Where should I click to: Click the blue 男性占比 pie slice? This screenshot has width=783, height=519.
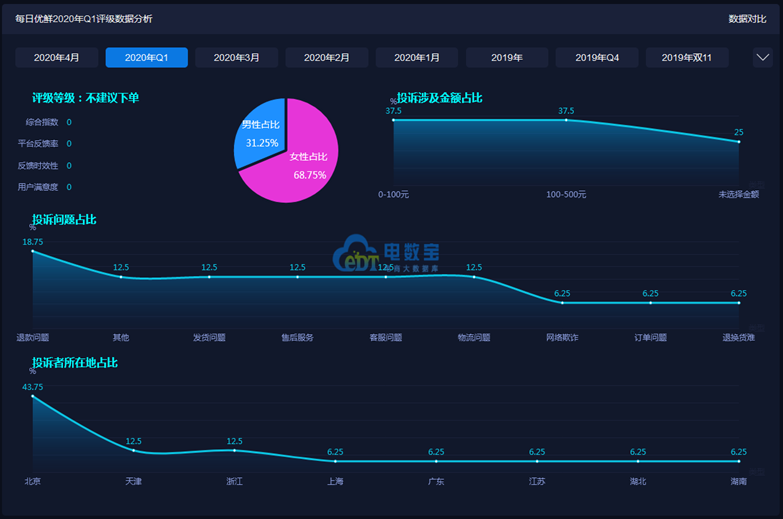(x=260, y=132)
